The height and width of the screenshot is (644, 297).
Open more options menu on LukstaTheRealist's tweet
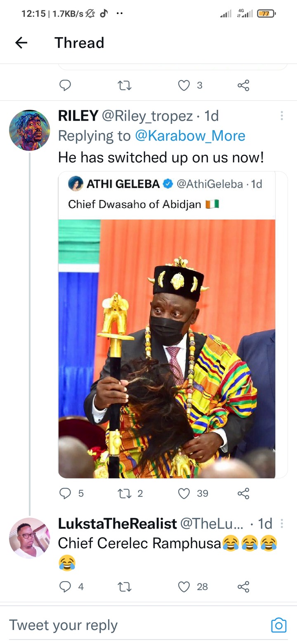click(x=282, y=524)
